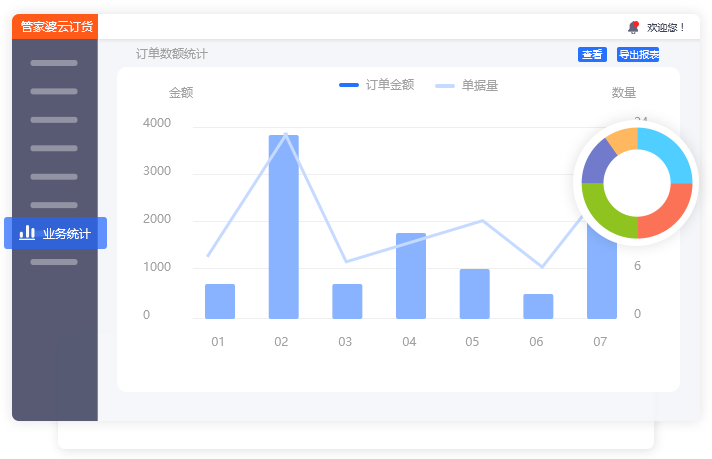The height and width of the screenshot is (459, 712).
Task: Select the red-orange donut chart segment
Action: (x=665, y=214)
